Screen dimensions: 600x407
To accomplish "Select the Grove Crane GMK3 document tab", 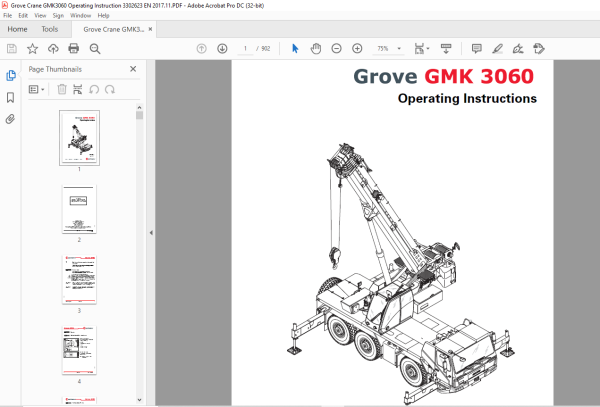I will pos(114,29).
